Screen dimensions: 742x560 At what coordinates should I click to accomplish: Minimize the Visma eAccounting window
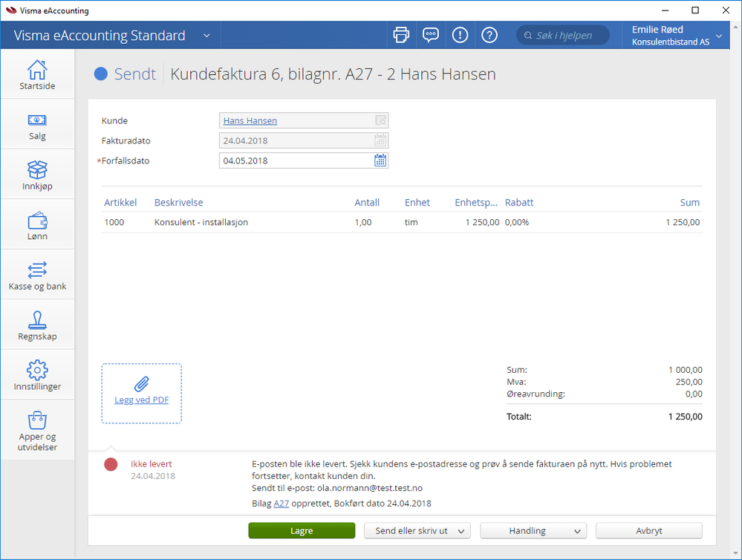[x=665, y=10]
